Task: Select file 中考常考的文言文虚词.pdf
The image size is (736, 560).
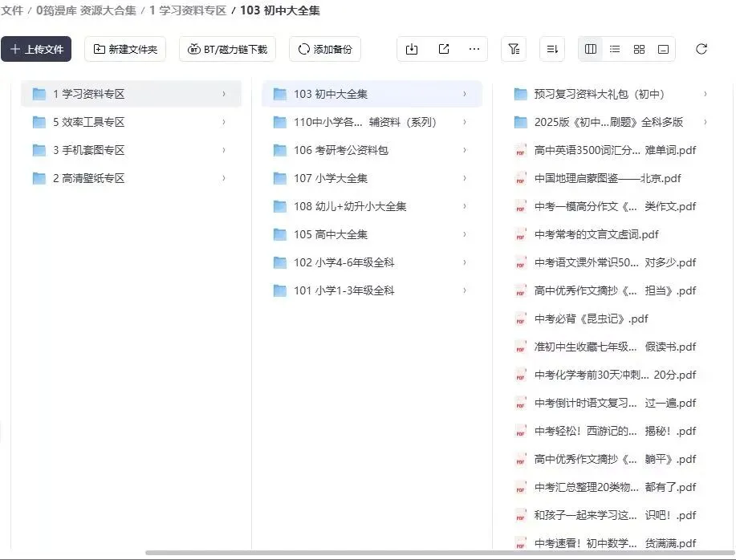Action: [x=612, y=234]
